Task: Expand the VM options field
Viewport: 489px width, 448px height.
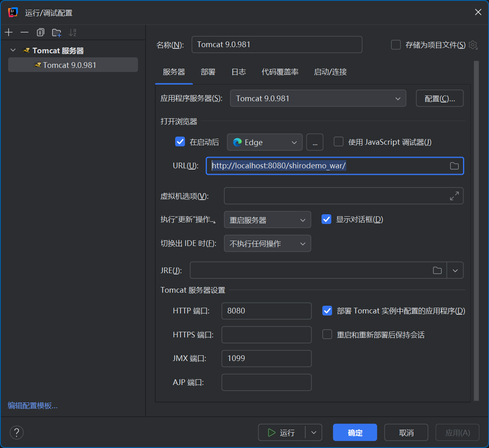Action: (454, 196)
